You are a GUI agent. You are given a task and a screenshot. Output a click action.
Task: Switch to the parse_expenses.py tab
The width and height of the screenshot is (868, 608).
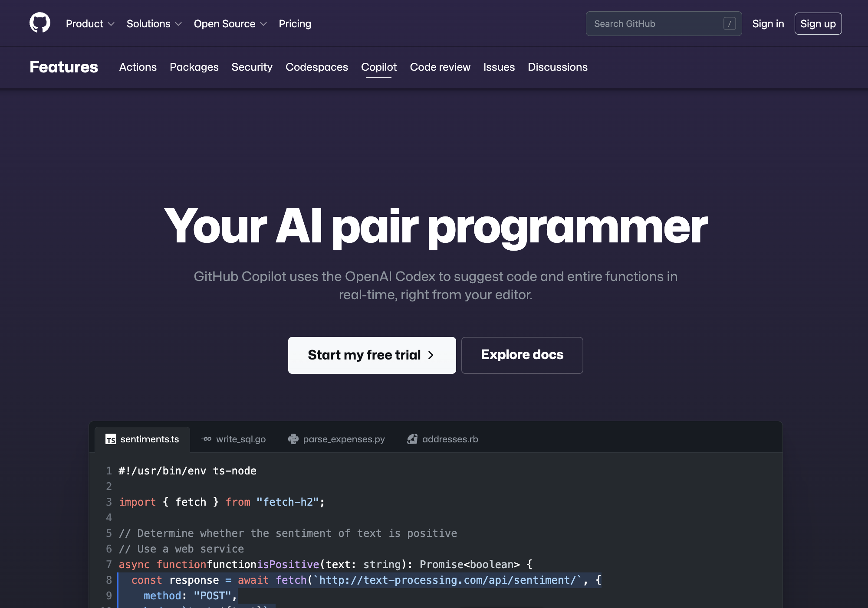tap(336, 439)
